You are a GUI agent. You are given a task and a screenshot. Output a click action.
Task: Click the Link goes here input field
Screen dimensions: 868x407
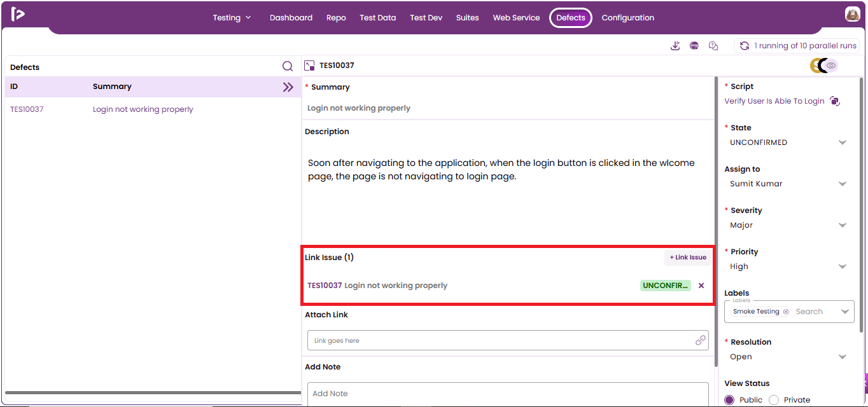508,340
